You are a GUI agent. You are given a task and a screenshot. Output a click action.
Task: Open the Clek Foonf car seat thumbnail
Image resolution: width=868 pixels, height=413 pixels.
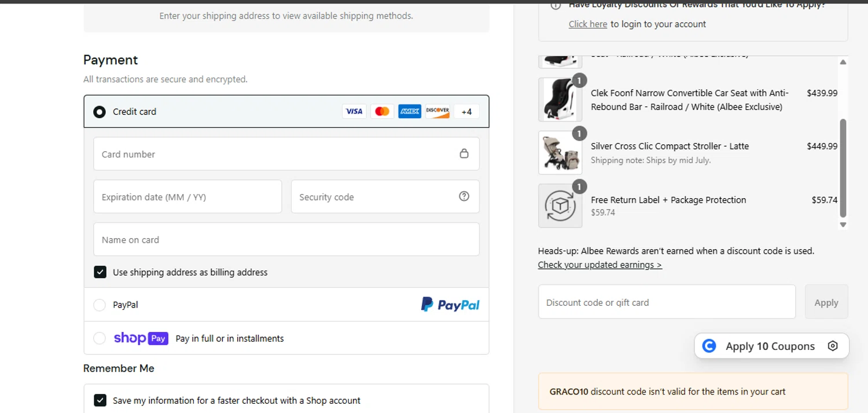click(x=560, y=99)
